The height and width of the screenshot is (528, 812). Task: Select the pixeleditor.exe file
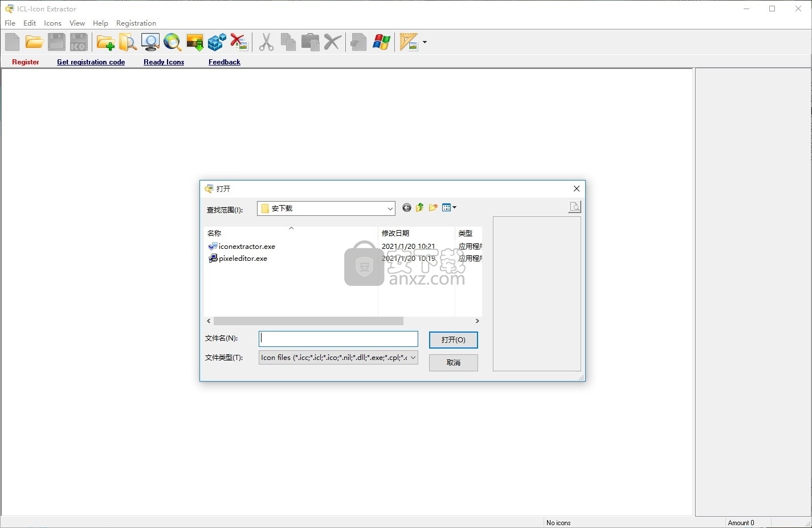[238, 258]
